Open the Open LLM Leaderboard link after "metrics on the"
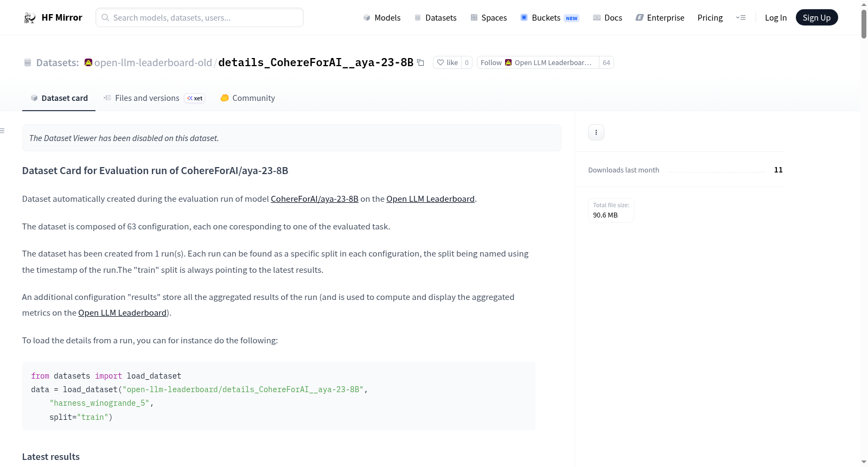Viewport: 868px width, 467px height. point(122,313)
